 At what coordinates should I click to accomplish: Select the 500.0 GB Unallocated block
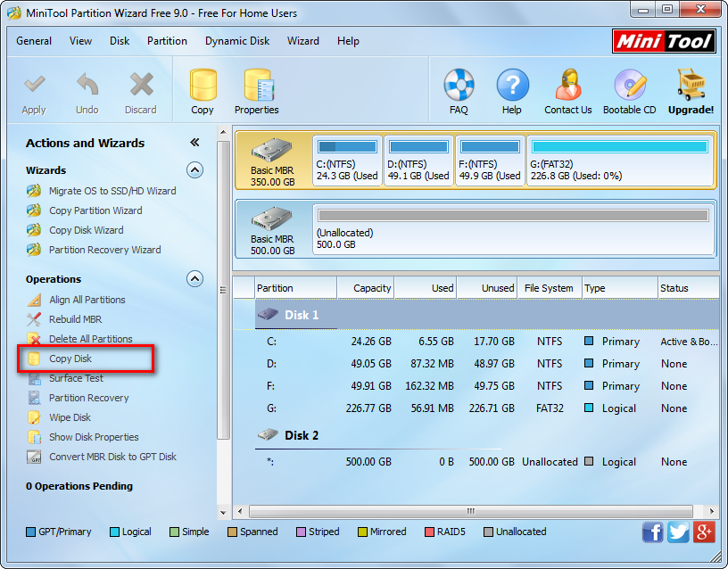[x=513, y=229]
